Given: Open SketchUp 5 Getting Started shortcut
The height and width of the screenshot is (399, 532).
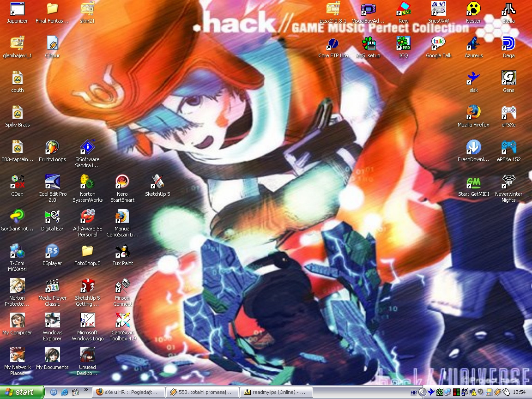Looking at the screenshot, I should (87, 292).
